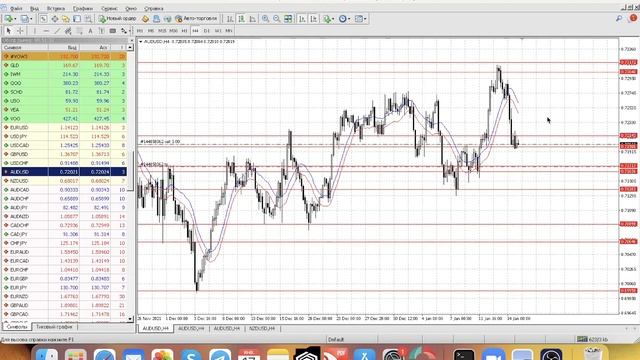
Task: Select the candlestick chart display icon
Action: click(242, 19)
